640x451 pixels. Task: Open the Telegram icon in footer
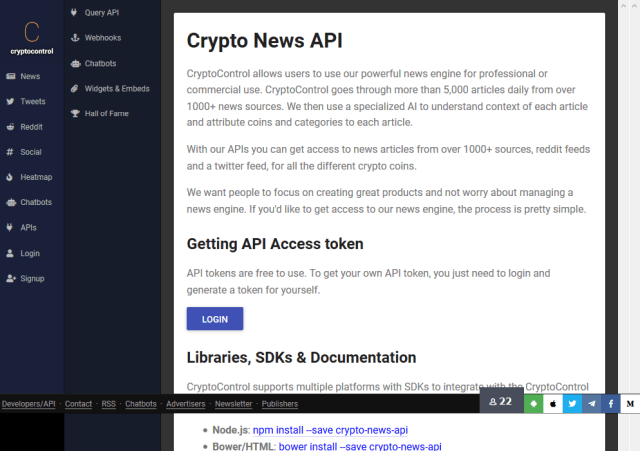[x=591, y=404]
